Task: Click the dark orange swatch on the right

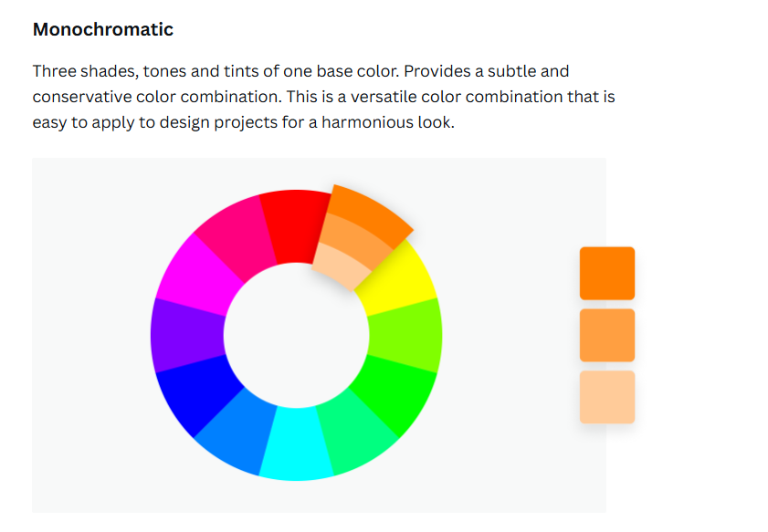Action: pyautogui.click(x=607, y=273)
